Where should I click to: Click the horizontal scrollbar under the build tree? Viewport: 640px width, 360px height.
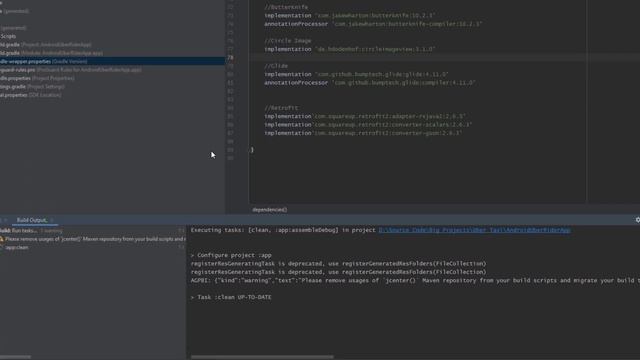click(16, 357)
